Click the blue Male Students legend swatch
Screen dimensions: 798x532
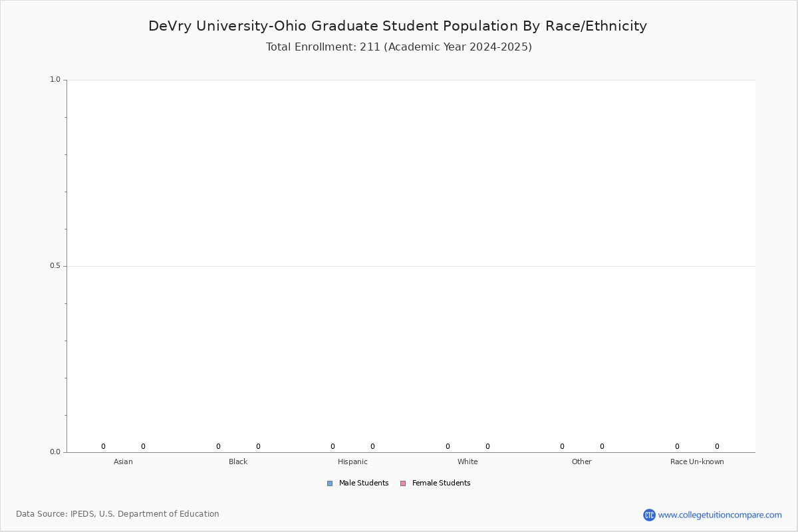click(330, 483)
